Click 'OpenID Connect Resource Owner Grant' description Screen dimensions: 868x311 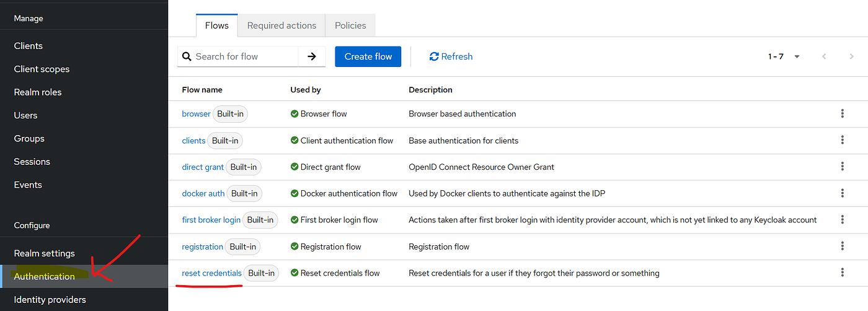click(481, 167)
